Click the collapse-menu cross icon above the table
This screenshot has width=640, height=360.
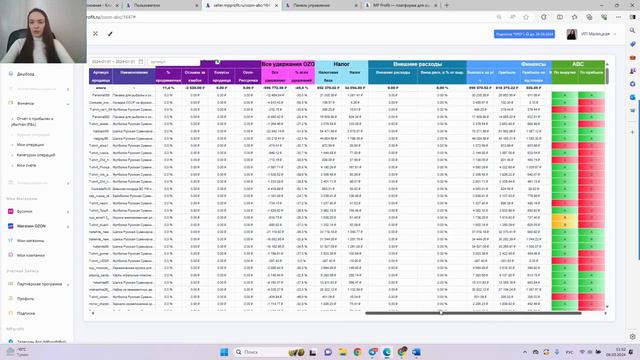coord(95,33)
